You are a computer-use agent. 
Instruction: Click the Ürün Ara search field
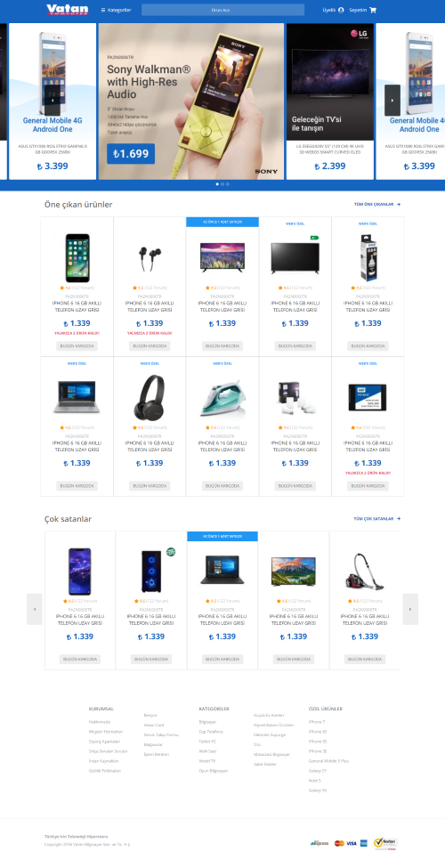(222, 10)
